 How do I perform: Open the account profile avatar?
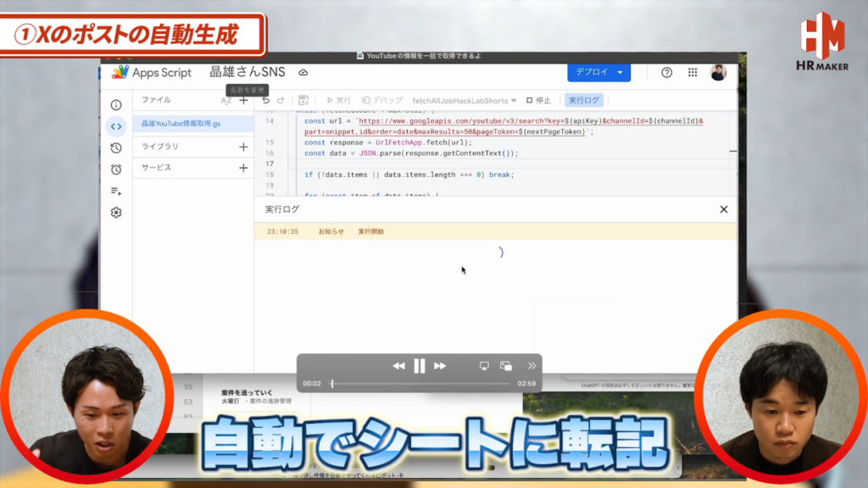(x=719, y=73)
